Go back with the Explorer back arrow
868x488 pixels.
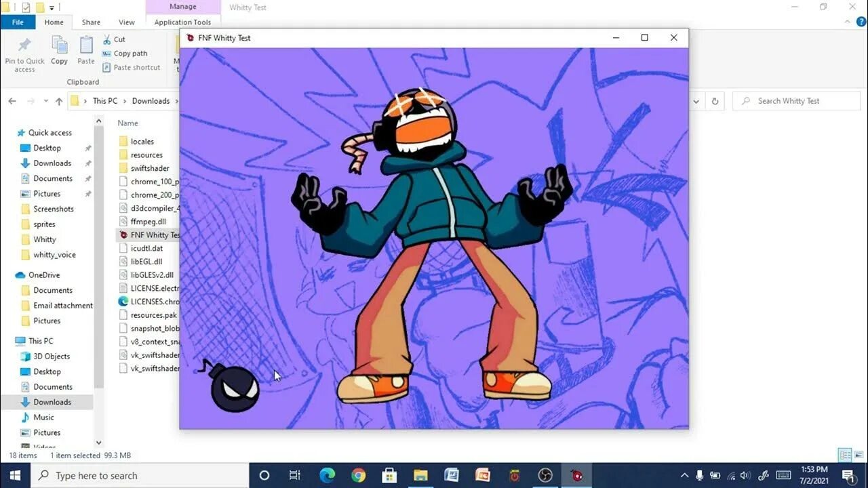pos(12,101)
